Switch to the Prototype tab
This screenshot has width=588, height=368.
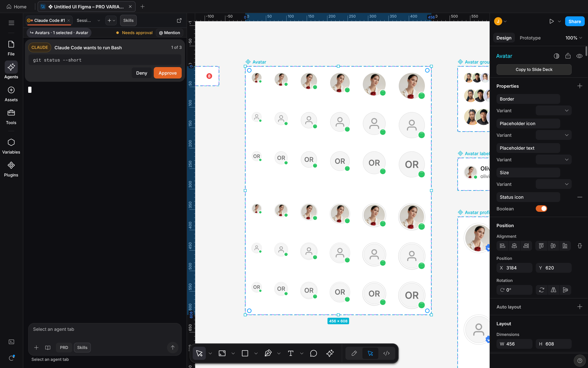tap(530, 38)
